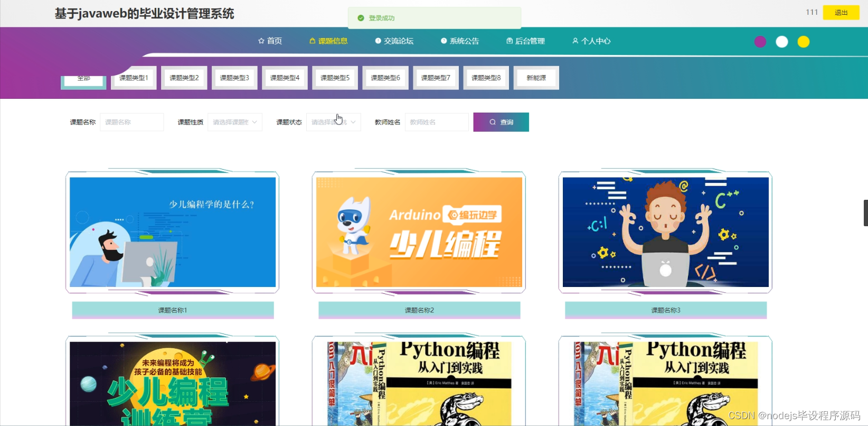
Task: Click the bag icon beside 课题信息
Action: coord(313,41)
